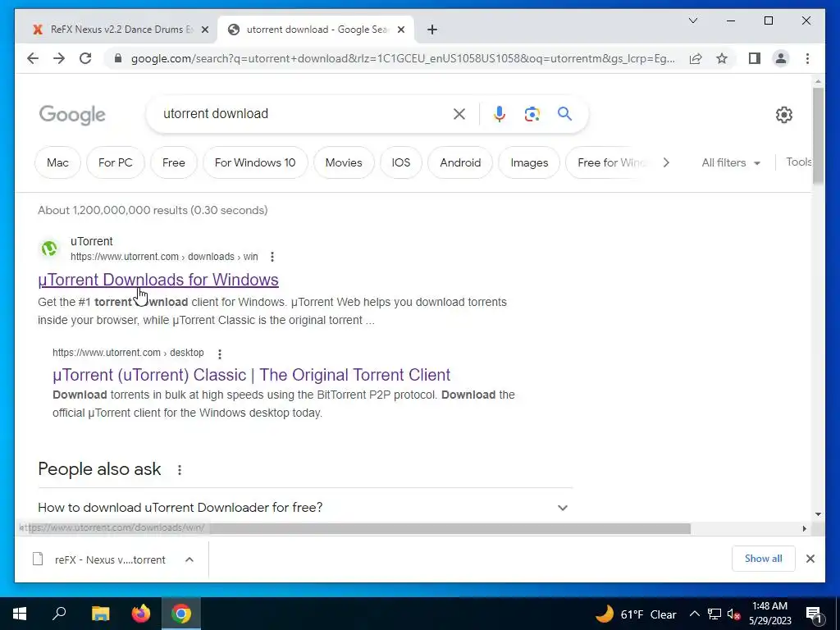Open the Tools option

(x=798, y=162)
